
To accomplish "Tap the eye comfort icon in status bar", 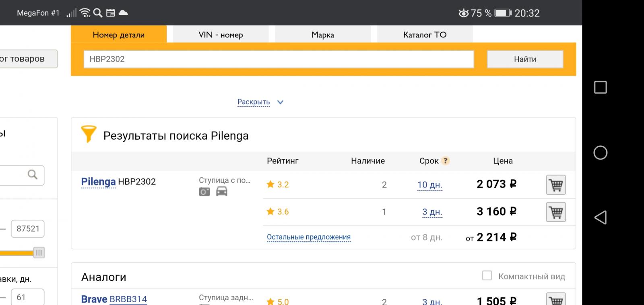I will pyautogui.click(x=464, y=13).
